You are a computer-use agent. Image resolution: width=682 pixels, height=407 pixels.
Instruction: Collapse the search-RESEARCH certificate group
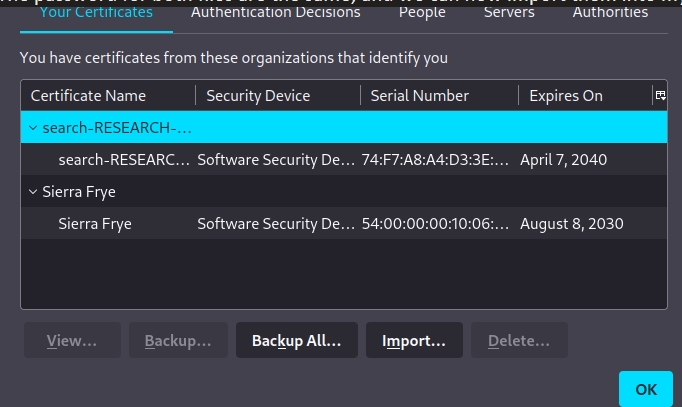point(33,128)
